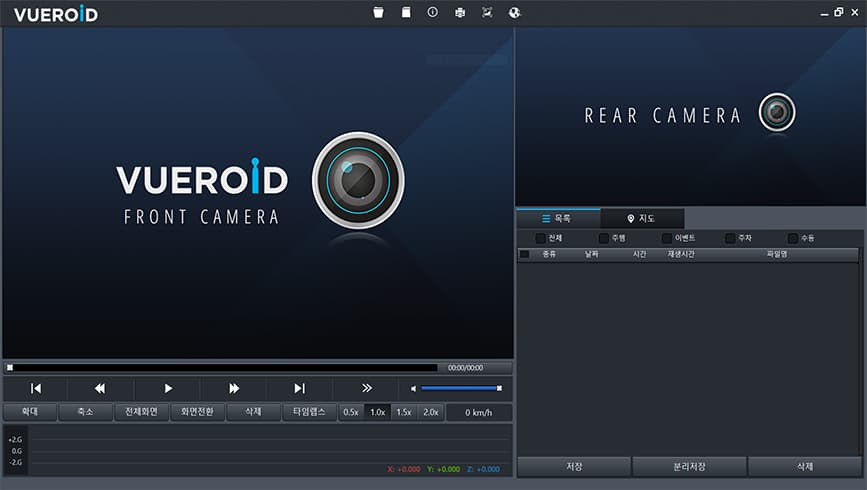The width and height of the screenshot is (867, 490).
Task: Click the front camera video view
Action: [x=258, y=193]
